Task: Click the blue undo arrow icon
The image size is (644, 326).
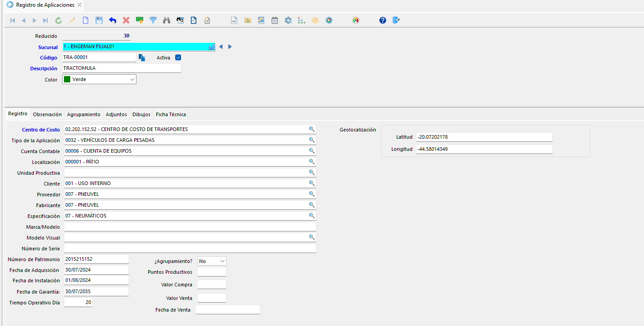Action: (113, 20)
